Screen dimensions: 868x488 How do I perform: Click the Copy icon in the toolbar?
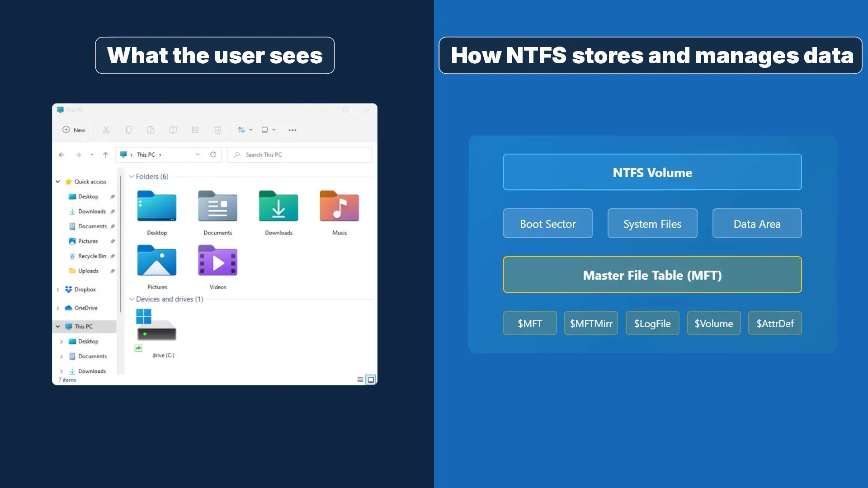coord(128,130)
